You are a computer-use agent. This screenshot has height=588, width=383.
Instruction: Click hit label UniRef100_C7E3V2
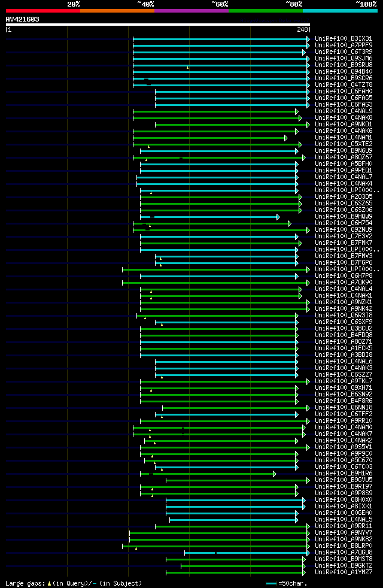coord(344,237)
